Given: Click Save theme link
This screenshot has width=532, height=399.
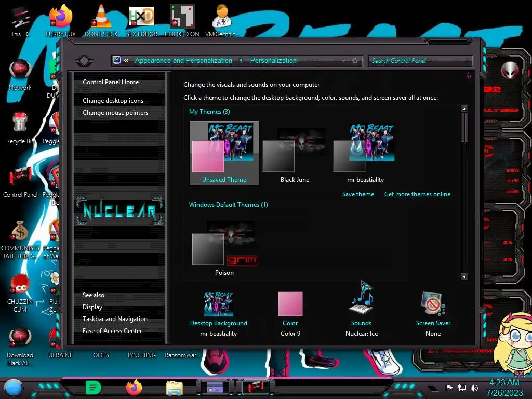Looking at the screenshot, I should tap(358, 194).
